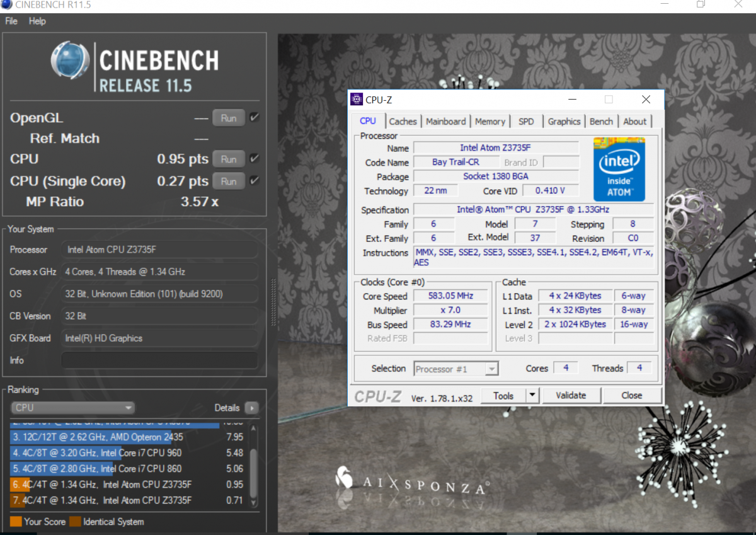Minimize the CPU-Z window

pos(572,100)
